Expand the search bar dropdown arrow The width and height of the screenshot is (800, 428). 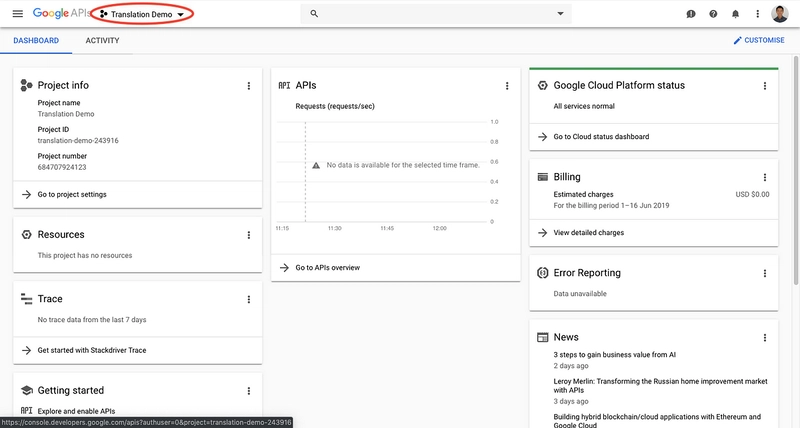(560, 14)
